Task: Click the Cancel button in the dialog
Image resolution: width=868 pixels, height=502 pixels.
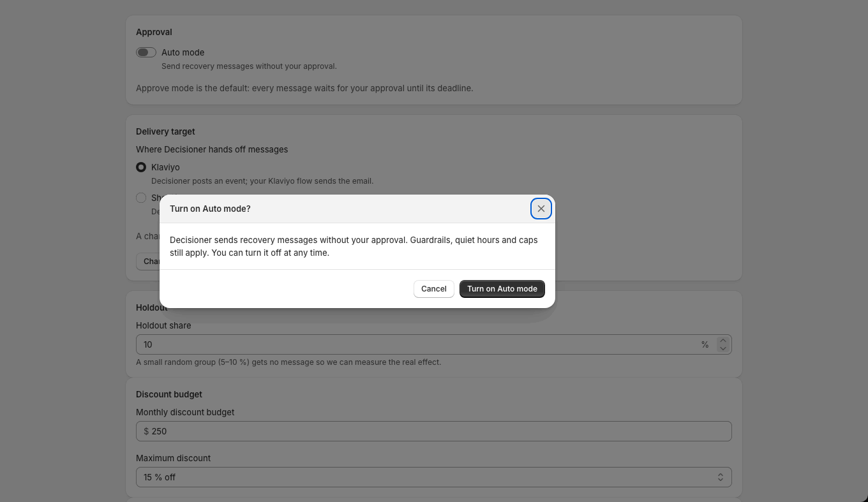Action: pyautogui.click(x=434, y=289)
